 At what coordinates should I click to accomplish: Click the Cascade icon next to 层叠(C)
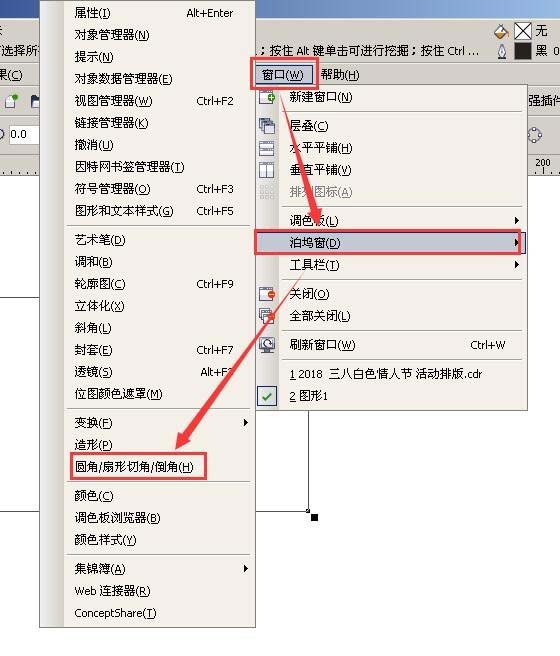[267, 126]
